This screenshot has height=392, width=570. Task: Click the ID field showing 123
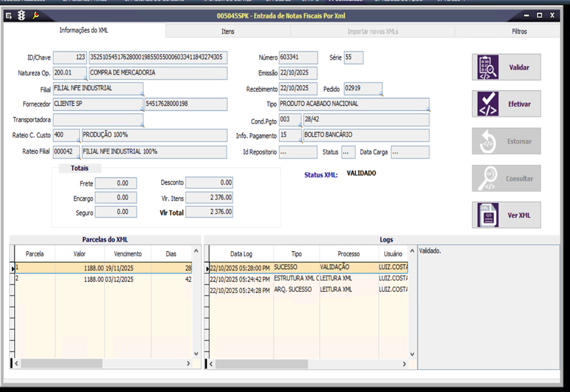(x=69, y=57)
